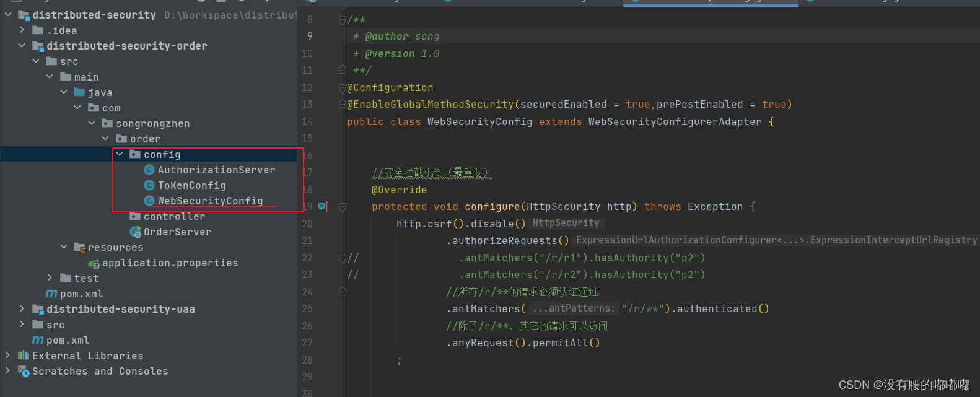The height and width of the screenshot is (397, 980).
Task: Select the controller package
Action: tap(174, 216)
